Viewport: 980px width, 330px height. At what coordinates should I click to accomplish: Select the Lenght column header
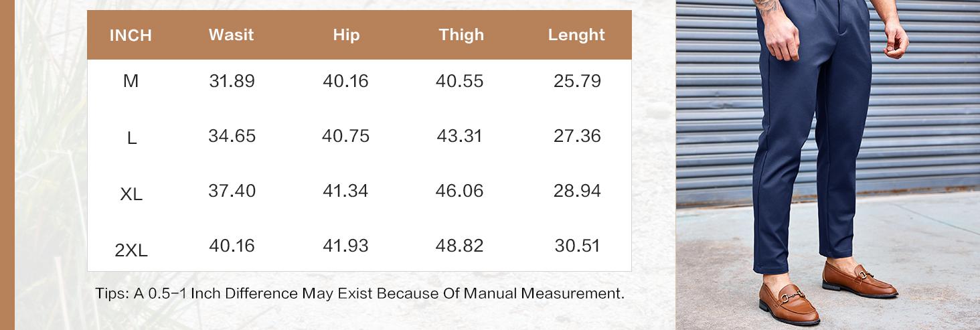(576, 35)
